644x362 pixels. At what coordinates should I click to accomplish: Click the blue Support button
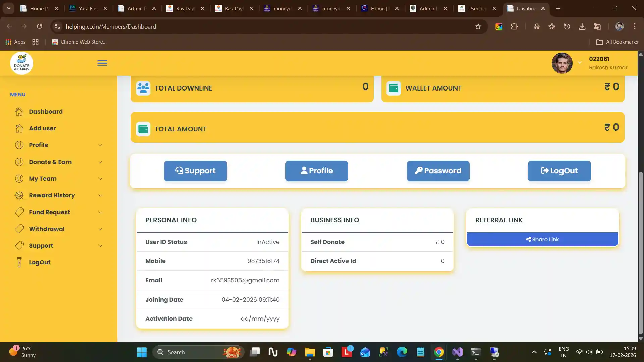pyautogui.click(x=195, y=171)
